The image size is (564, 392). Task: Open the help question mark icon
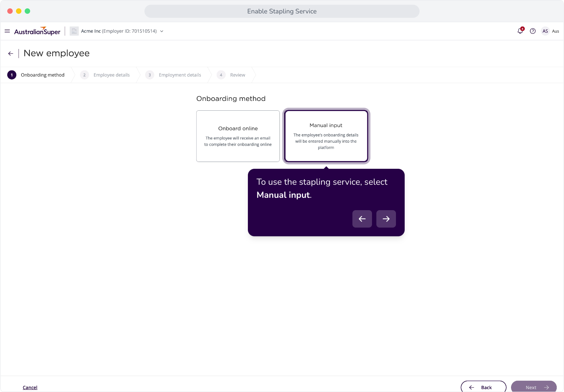click(533, 31)
